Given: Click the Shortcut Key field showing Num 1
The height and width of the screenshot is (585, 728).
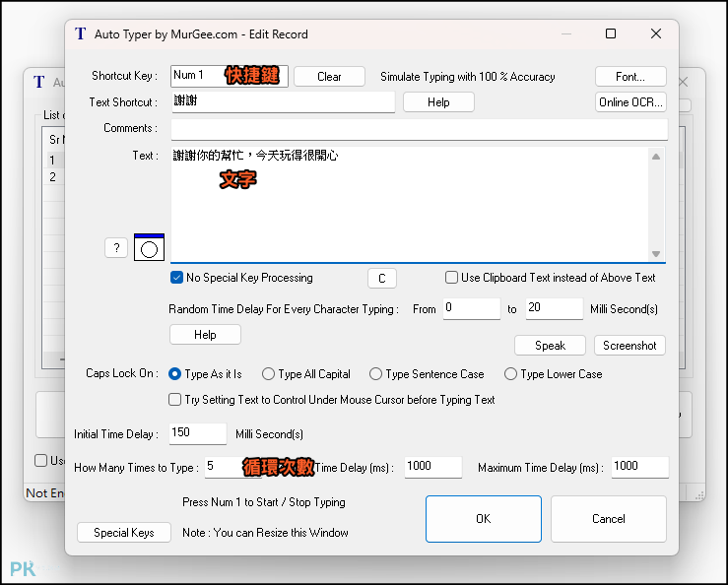Looking at the screenshot, I should (x=230, y=76).
